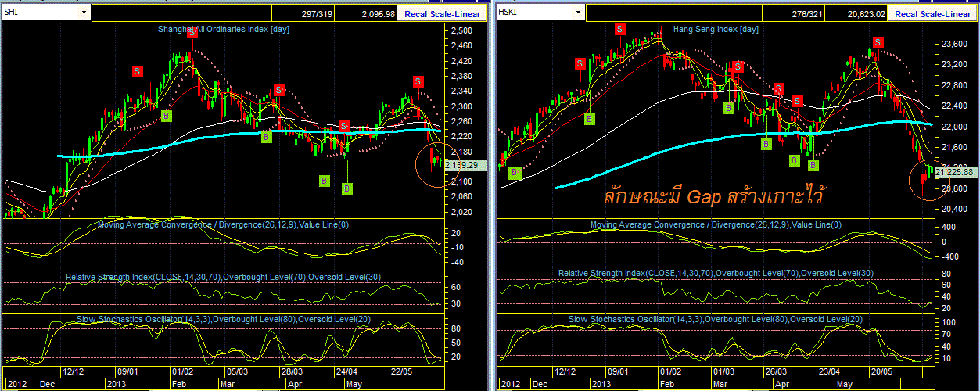Click the topmost S marker on Hang Seng chart
Viewport: 980px width, 391px height.
[619, 29]
